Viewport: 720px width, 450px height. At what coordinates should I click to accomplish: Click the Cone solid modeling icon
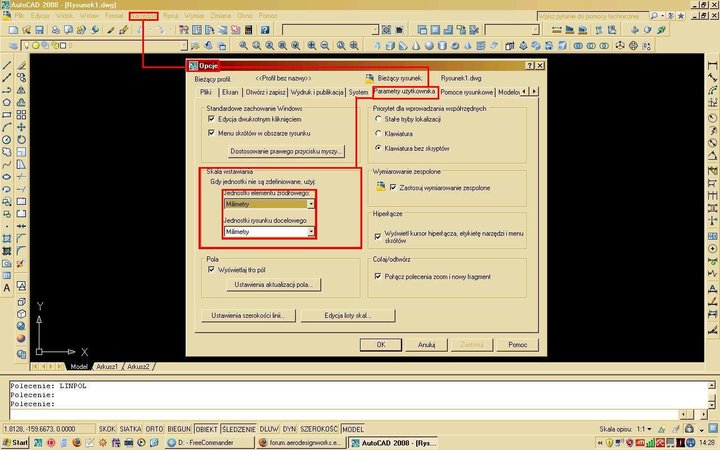pyautogui.click(x=416, y=45)
